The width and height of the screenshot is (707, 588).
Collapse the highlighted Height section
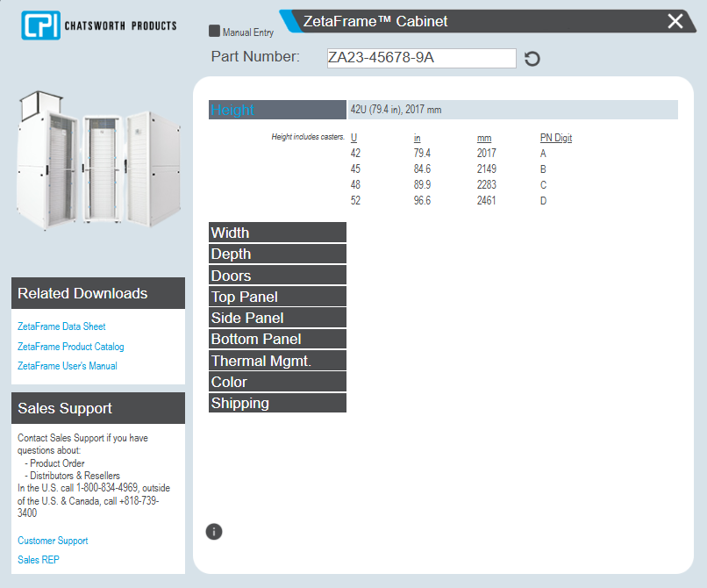pyautogui.click(x=277, y=110)
